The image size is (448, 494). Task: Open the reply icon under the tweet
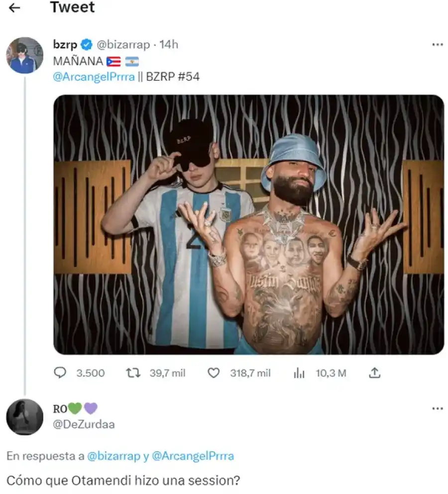61,373
